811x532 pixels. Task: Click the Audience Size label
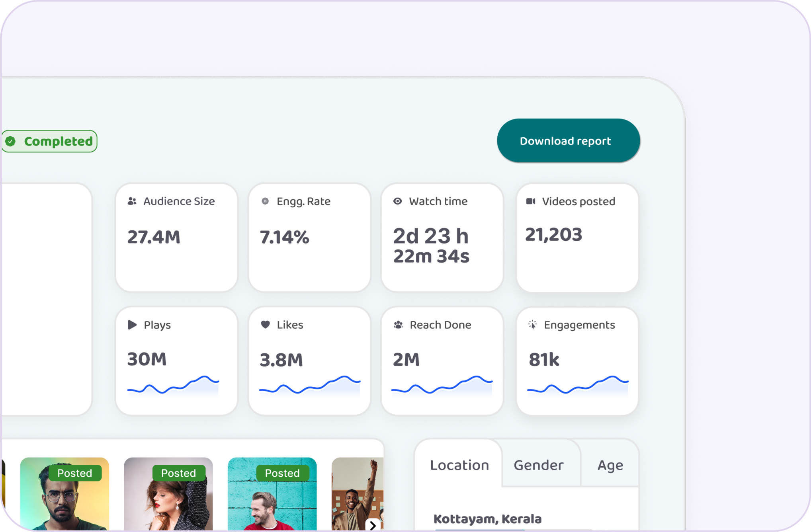point(179,201)
